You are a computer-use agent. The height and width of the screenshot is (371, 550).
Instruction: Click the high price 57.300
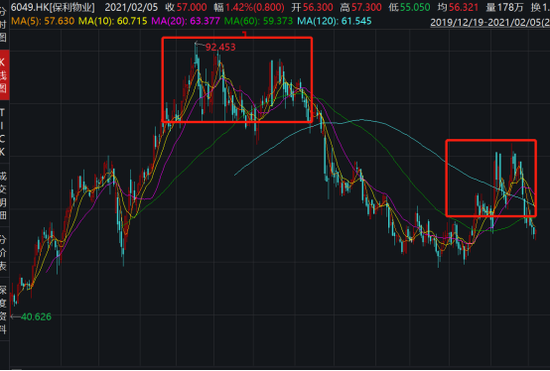367,7
